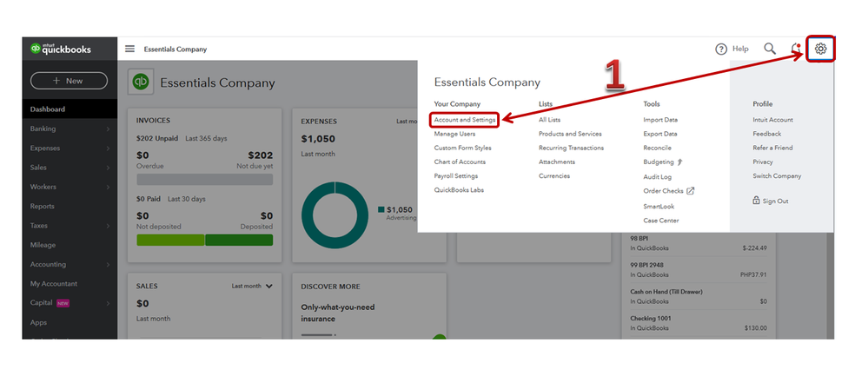The height and width of the screenshot is (376, 868).
Task: Open Recurring Transactions
Action: tap(572, 148)
